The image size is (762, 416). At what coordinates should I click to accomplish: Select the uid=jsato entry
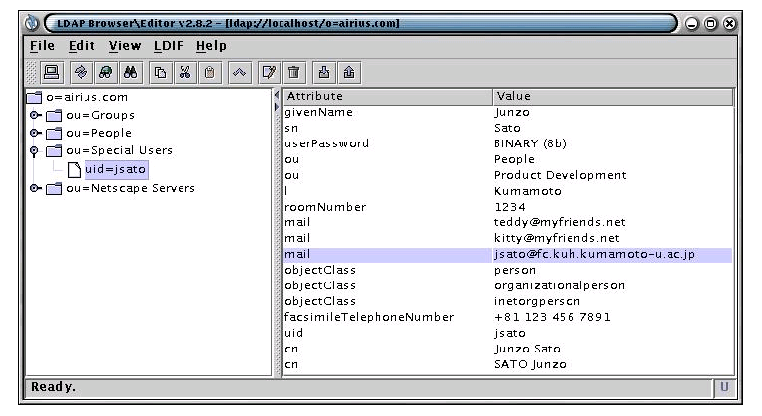(x=116, y=170)
